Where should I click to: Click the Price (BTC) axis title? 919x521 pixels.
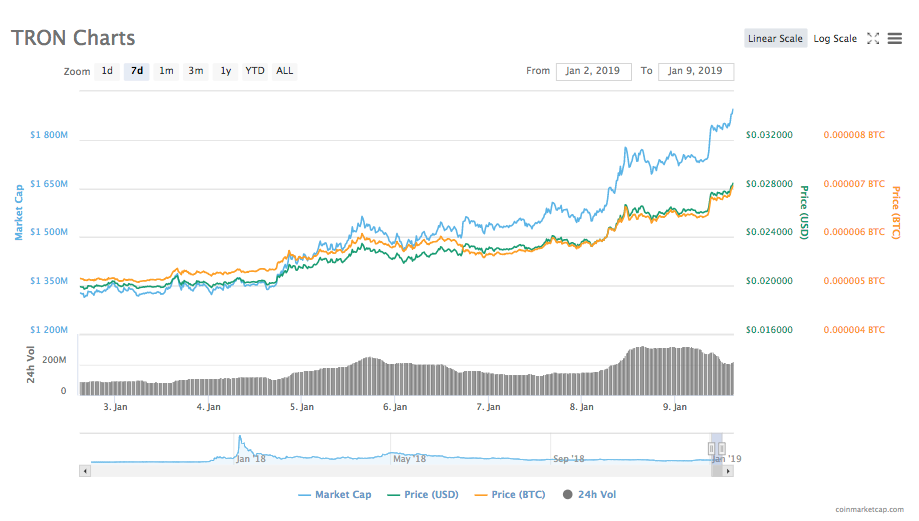(896, 212)
